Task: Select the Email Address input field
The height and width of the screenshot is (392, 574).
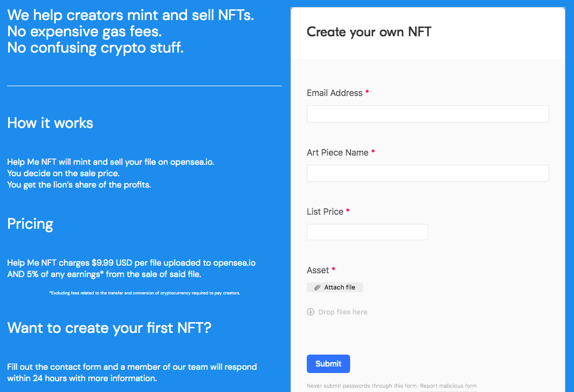Action: [x=428, y=113]
